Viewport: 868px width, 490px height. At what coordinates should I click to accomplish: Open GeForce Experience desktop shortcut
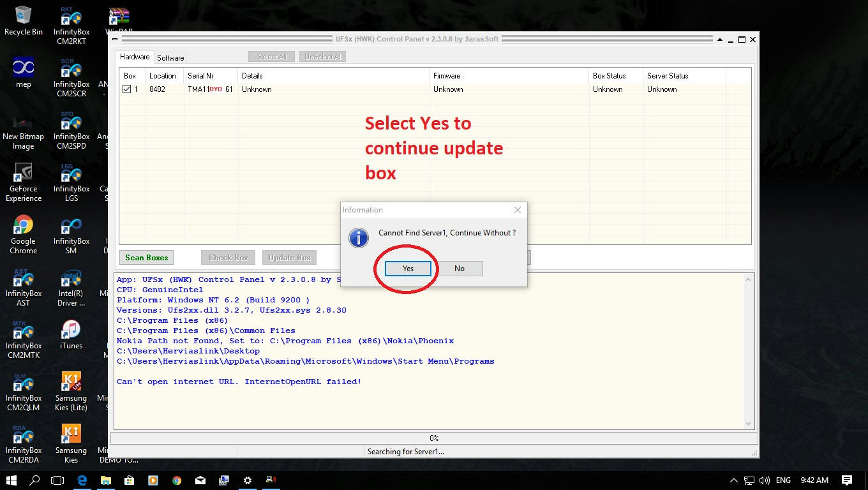click(24, 182)
